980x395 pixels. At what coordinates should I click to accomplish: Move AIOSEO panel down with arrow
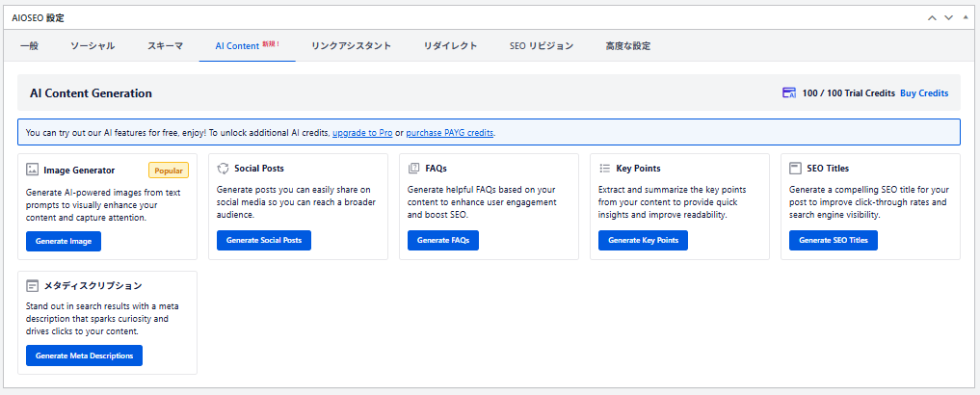[x=948, y=17]
